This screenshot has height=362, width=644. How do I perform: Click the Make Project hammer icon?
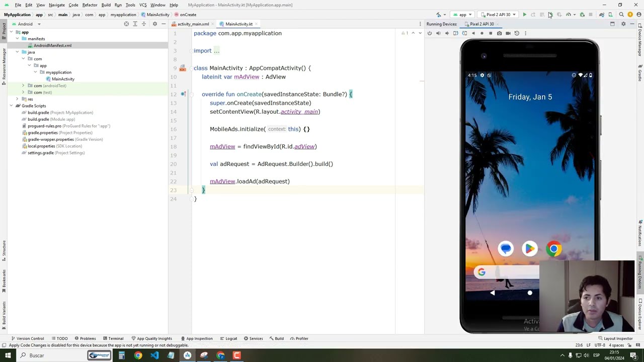pos(439,15)
